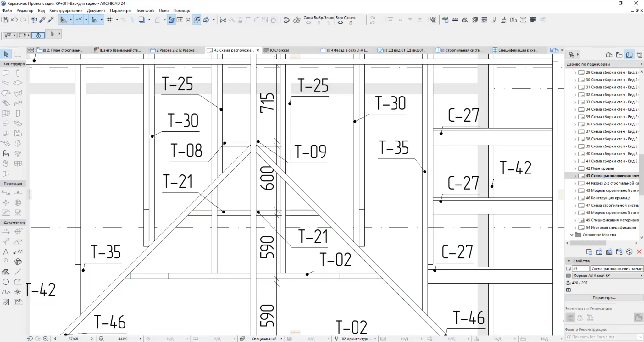Screen dimensions: 644x342
Task: Select the Fill tool
Action: click(6, 272)
